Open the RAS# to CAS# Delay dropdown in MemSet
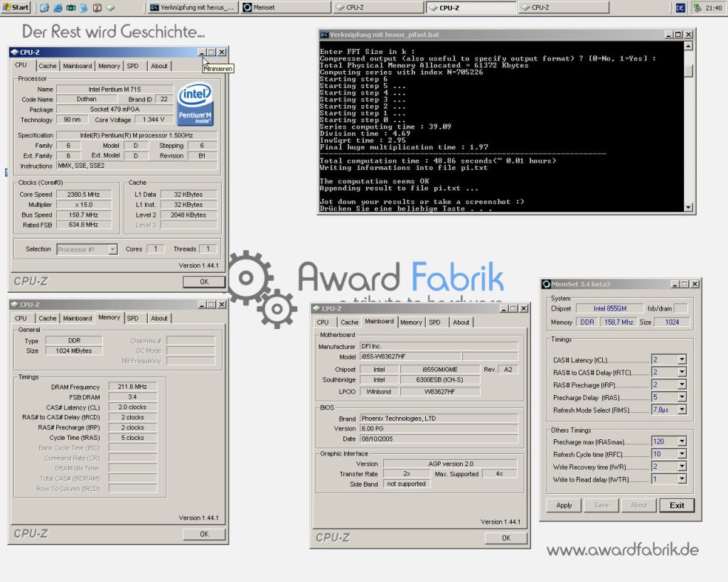Image resolution: width=728 pixels, height=582 pixels. (682, 372)
